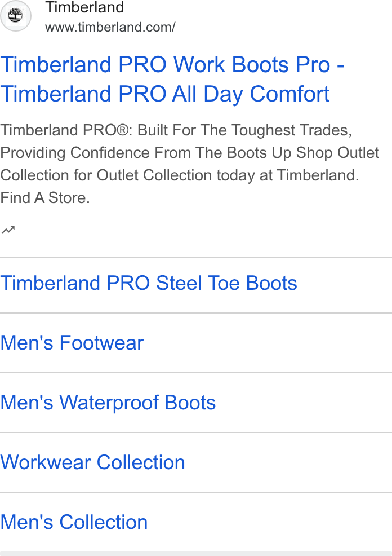Click "Providing Confidence From The Boots Up" text

point(146,153)
